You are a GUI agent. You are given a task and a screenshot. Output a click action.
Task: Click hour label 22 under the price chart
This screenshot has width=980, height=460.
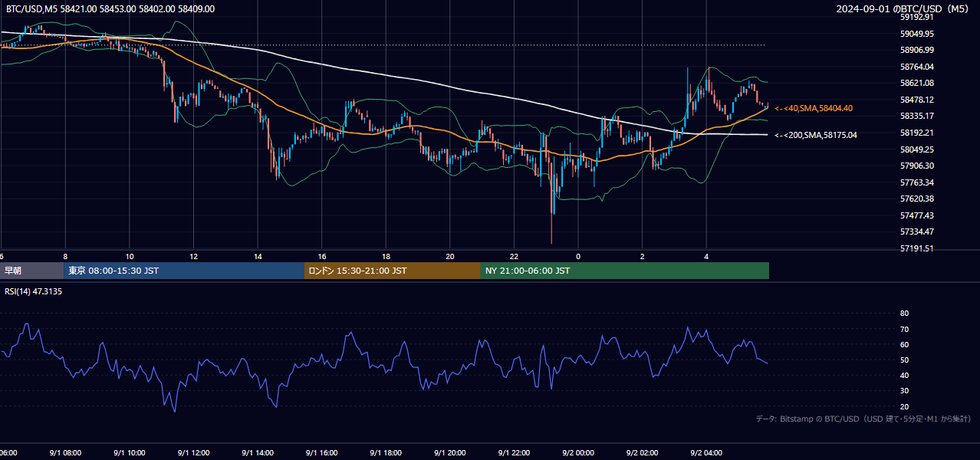pyautogui.click(x=515, y=257)
